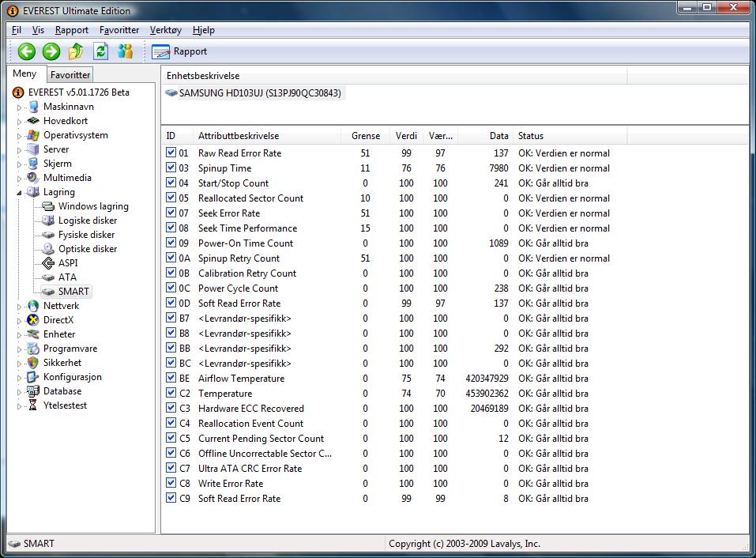Image resolution: width=756 pixels, height=558 pixels.
Task: Select the Fysiske disker tree item
Action: pos(86,235)
